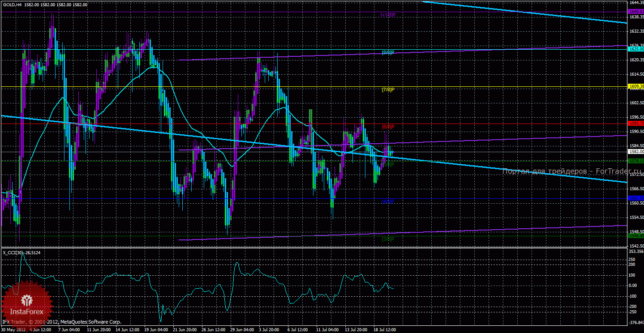The height and width of the screenshot is (333, 644).
Task: Click the 1554.50 price axis value
Action: [x=636, y=218]
